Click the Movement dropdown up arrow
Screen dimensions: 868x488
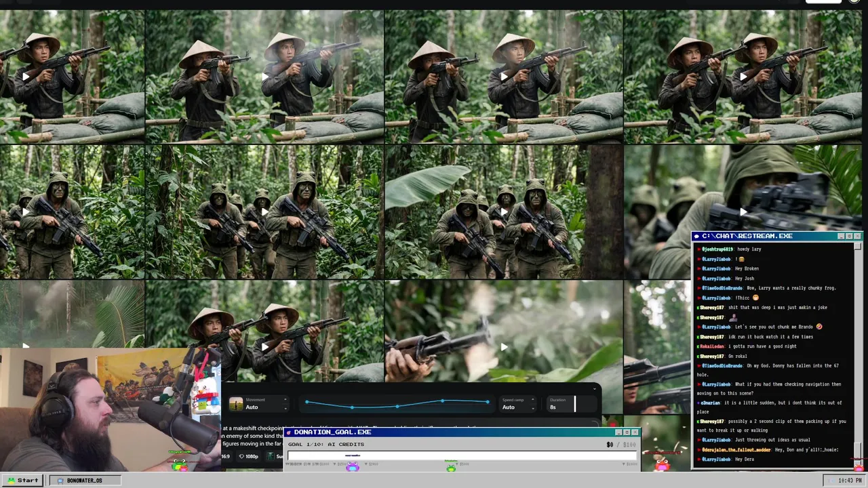(x=285, y=401)
